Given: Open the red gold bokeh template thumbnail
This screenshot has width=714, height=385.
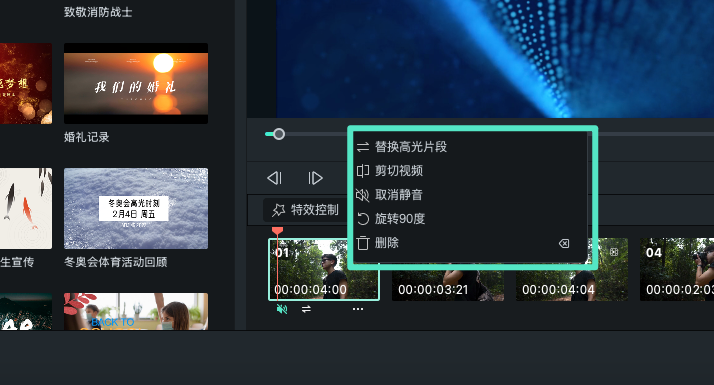Looking at the screenshot, I should click(26, 83).
